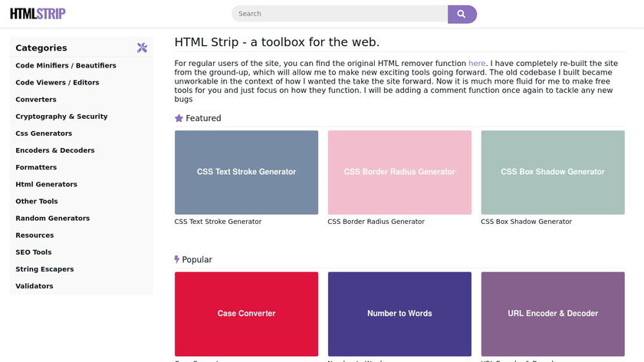This screenshot has height=362, width=644.
Task: Open the pink CSS Border Radius Generator tile
Action: tap(399, 172)
